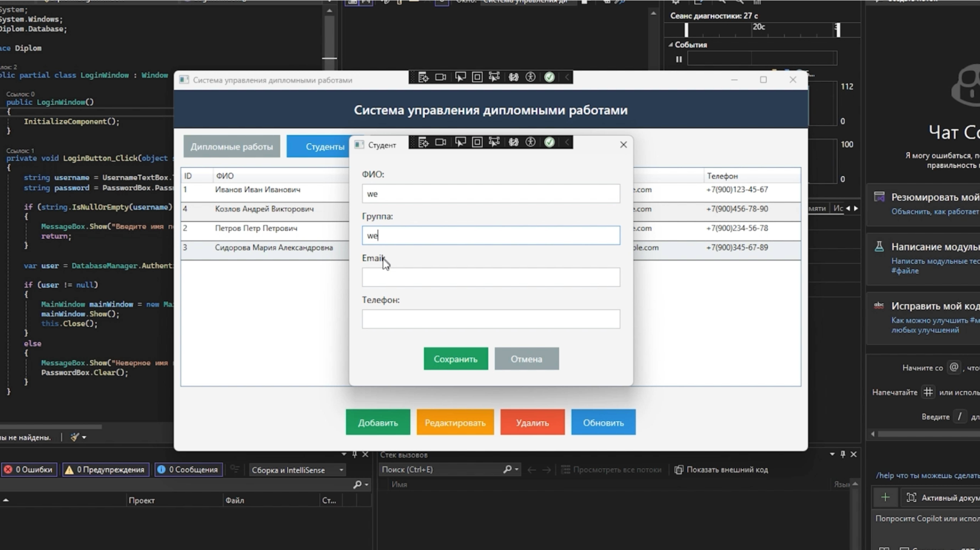The width and height of the screenshot is (980, 550).
Task: Toggle layout adorners icon in main window toolbar
Action: (477, 77)
